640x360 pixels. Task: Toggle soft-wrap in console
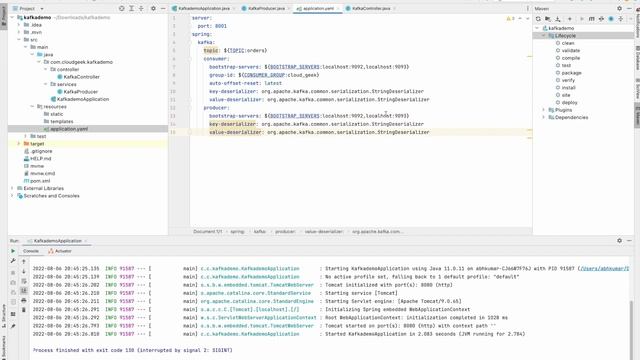[24, 281]
